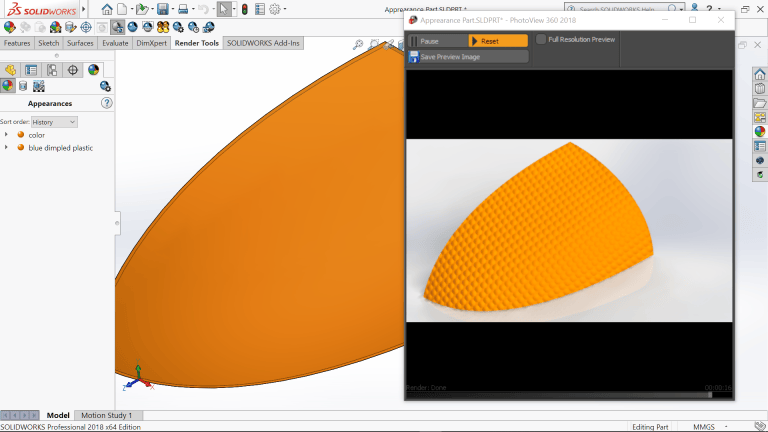The height and width of the screenshot is (432, 768).
Task: Open the Help question mark dropdown arrow
Action: click(719, 9)
